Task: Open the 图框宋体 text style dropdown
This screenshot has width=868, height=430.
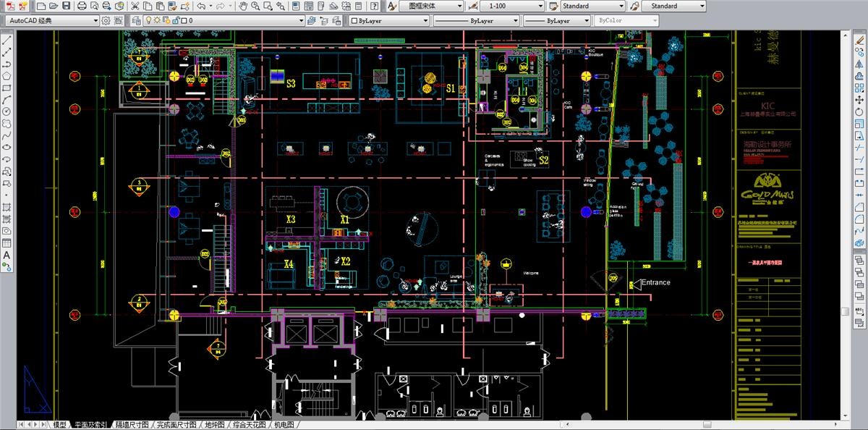Action: click(x=434, y=6)
